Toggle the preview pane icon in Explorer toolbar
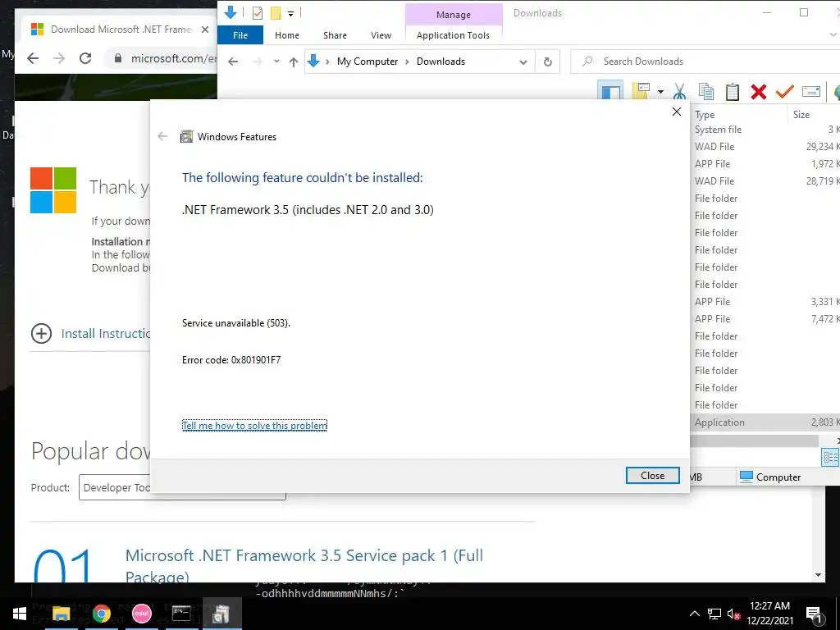 [x=610, y=90]
